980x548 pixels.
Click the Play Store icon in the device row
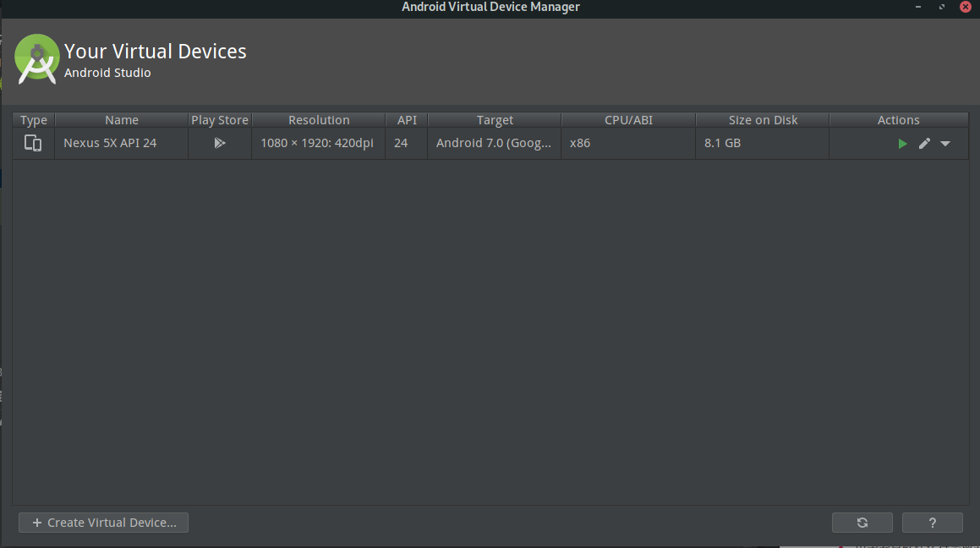(219, 143)
